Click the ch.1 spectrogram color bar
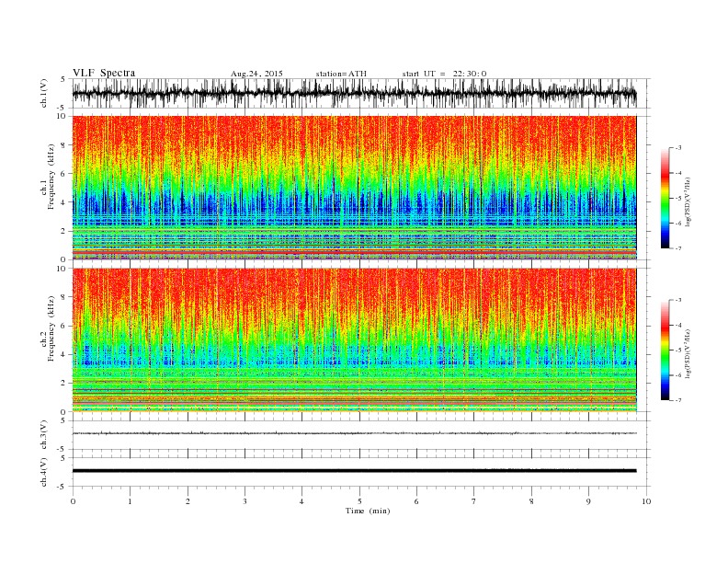728x563 pixels. point(665,198)
